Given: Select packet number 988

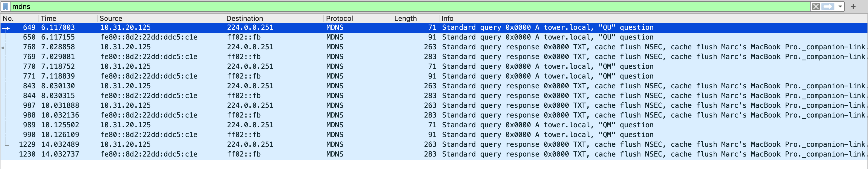Looking at the screenshot, I should coord(434,115).
